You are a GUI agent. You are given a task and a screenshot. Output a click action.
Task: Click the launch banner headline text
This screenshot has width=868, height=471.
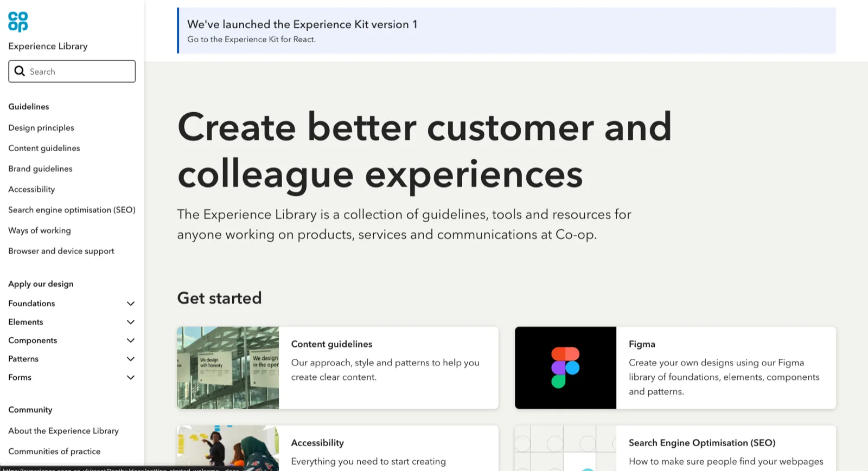[302, 24]
